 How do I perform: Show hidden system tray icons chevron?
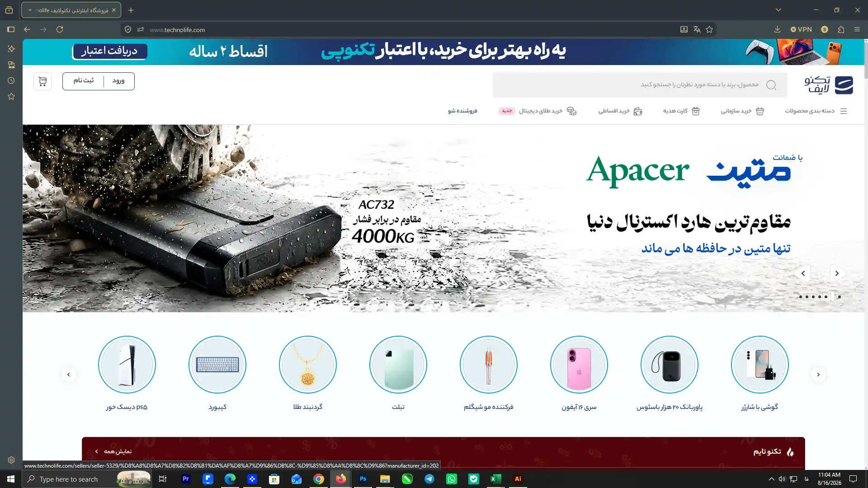(x=771, y=479)
